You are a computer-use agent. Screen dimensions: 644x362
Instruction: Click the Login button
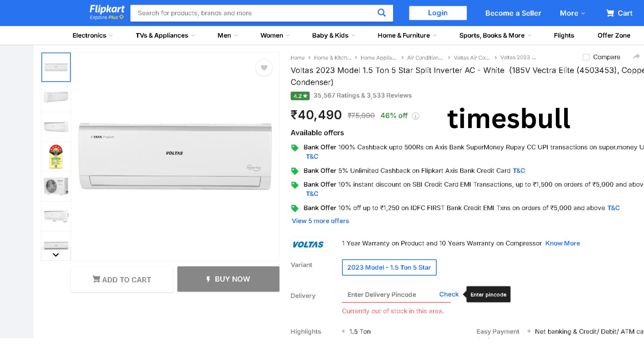437,13
